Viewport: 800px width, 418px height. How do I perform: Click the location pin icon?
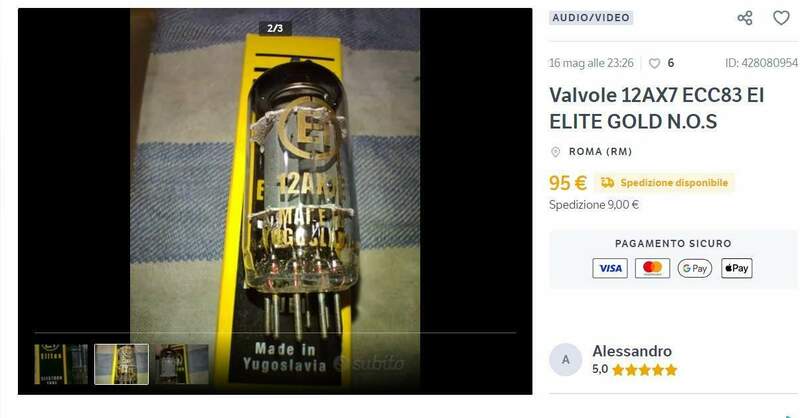(556, 152)
